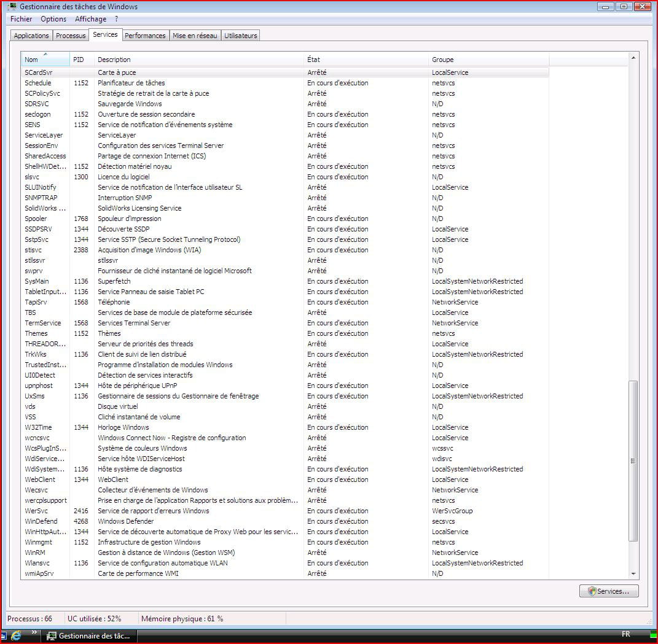The width and height of the screenshot is (658, 644).
Task: Open the Affichage menu
Action: [90, 19]
